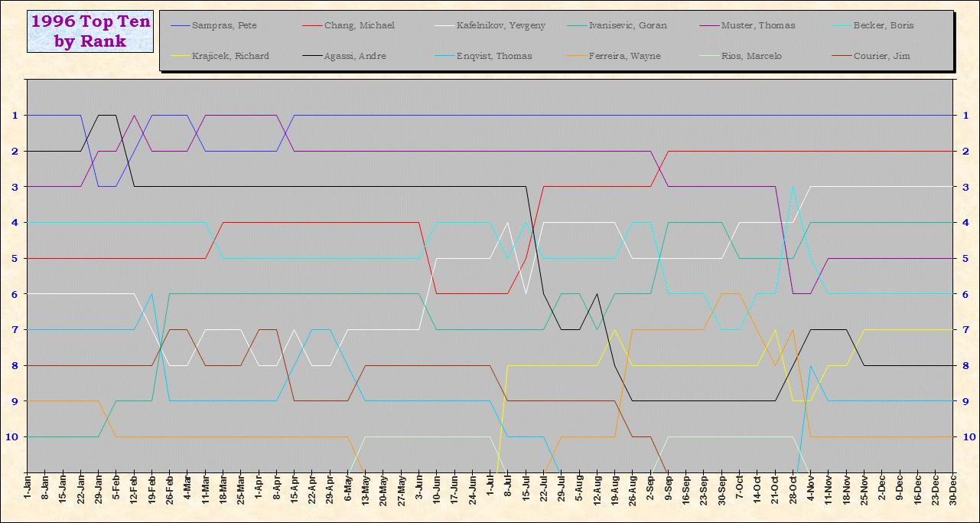
Task: Click rank 1 on the left axis
Action: click(x=15, y=116)
